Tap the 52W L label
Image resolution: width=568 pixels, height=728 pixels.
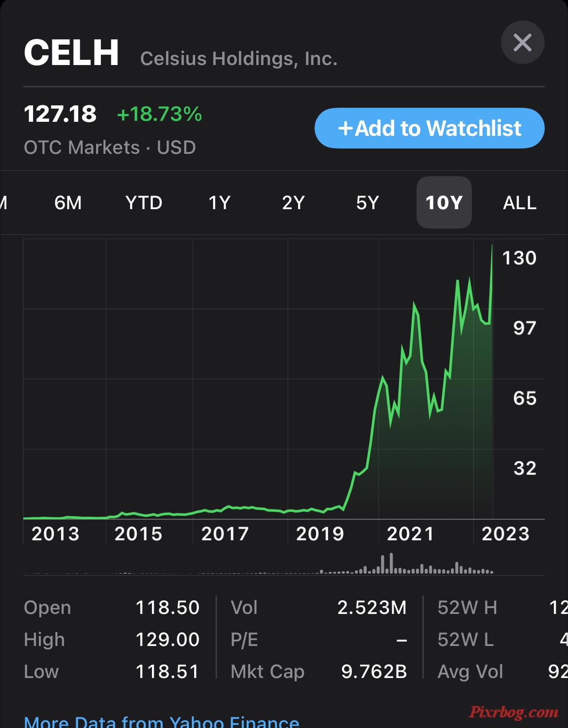pyautogui.click(x=465, y=640)
